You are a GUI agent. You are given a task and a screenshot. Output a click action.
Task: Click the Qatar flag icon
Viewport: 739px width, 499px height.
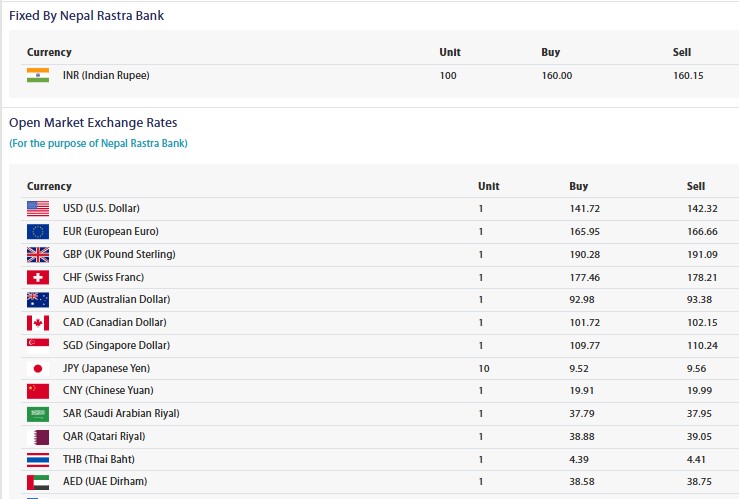[38, 436]
